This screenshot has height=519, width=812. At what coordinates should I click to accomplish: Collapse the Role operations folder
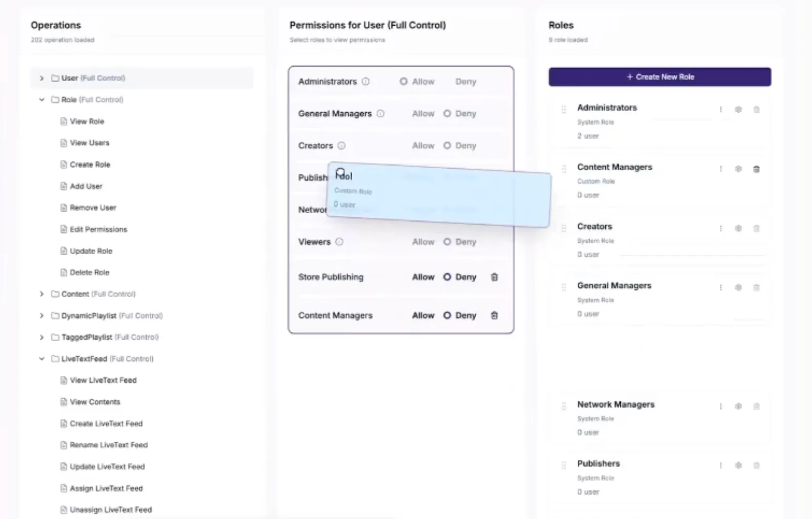coord(42,100)
